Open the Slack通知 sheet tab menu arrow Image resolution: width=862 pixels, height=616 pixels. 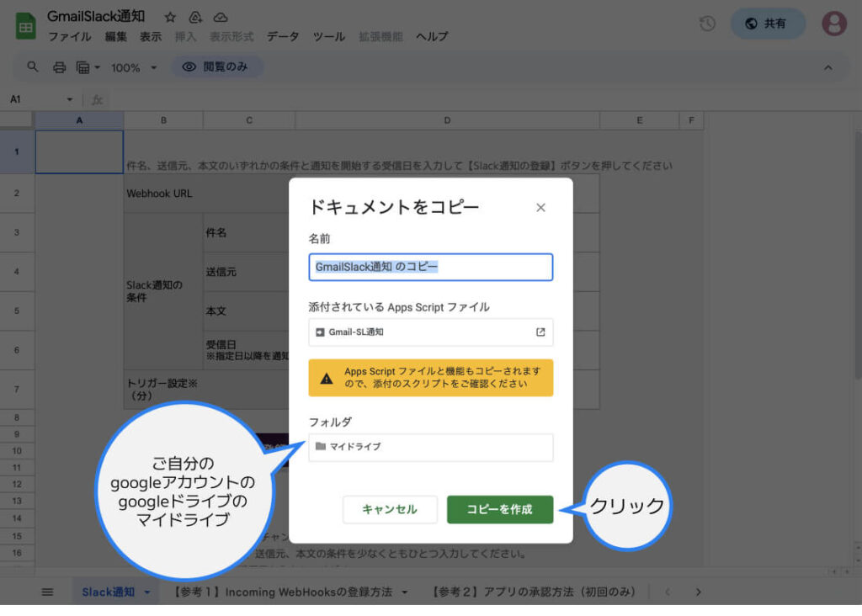click(x=147, y=592)
